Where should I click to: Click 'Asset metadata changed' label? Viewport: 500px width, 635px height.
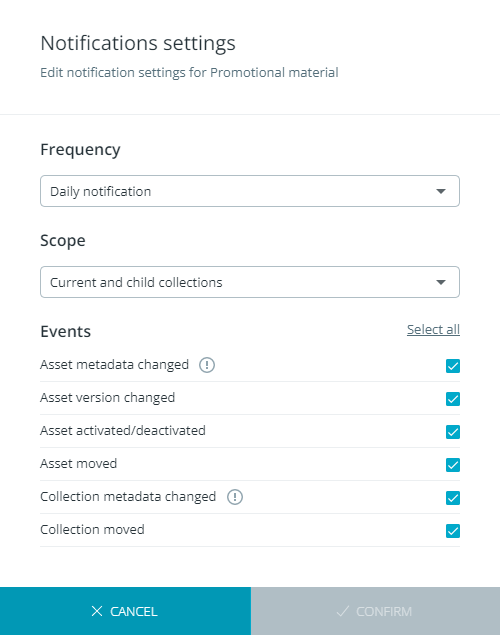(115, 365)
